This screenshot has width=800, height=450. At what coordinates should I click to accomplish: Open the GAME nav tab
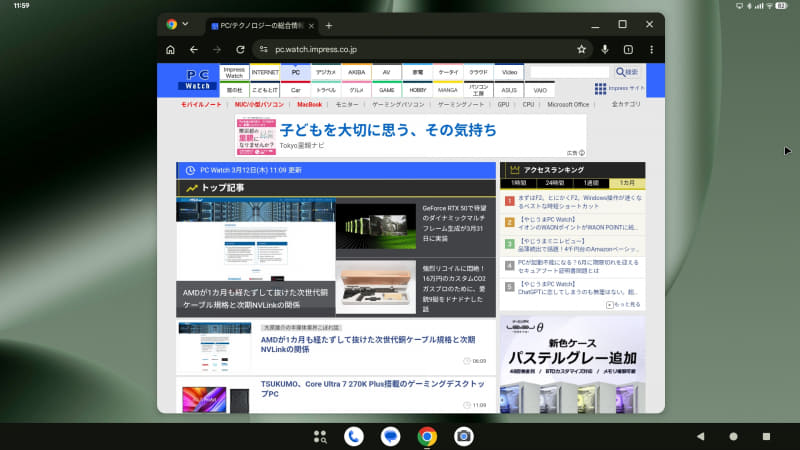point(387,90)
